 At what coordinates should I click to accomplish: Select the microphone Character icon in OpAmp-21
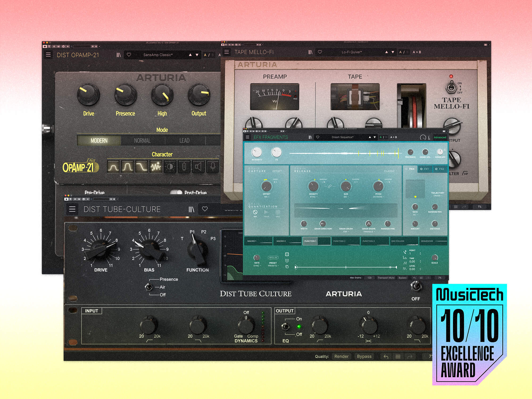coord(213,167)
